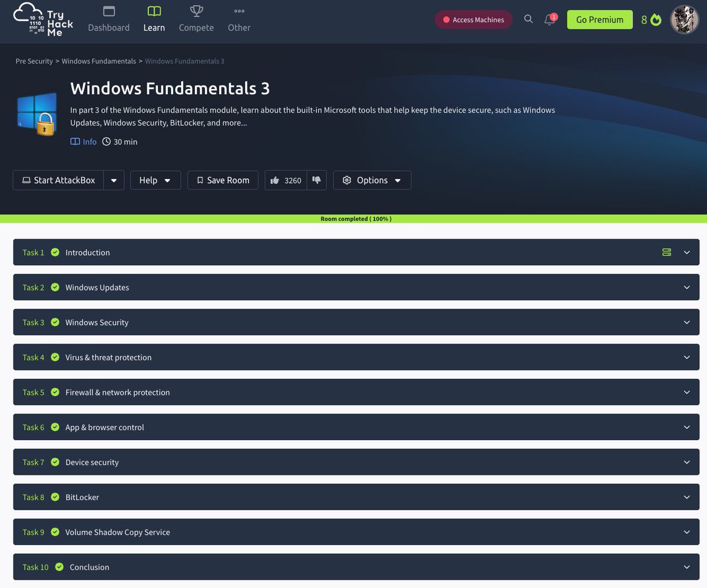Click the 30 min duration label
This screenshot has width=707, height=588.
click(120, 142)
